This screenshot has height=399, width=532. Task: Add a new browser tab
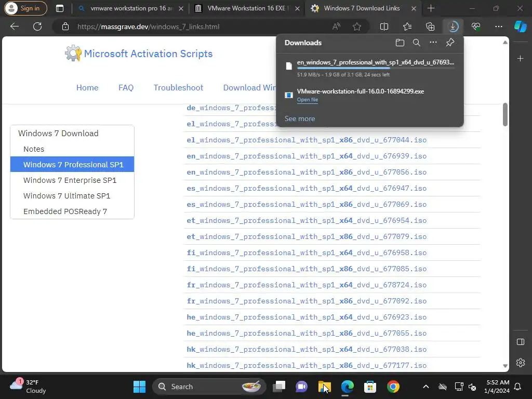click(x=431, y=8)
